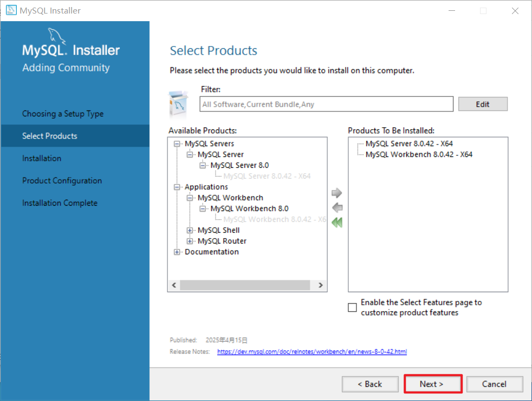Expand the MySQL Shell node
The width and height of the screenshot is (532, 401).
(x=190, y=231)
